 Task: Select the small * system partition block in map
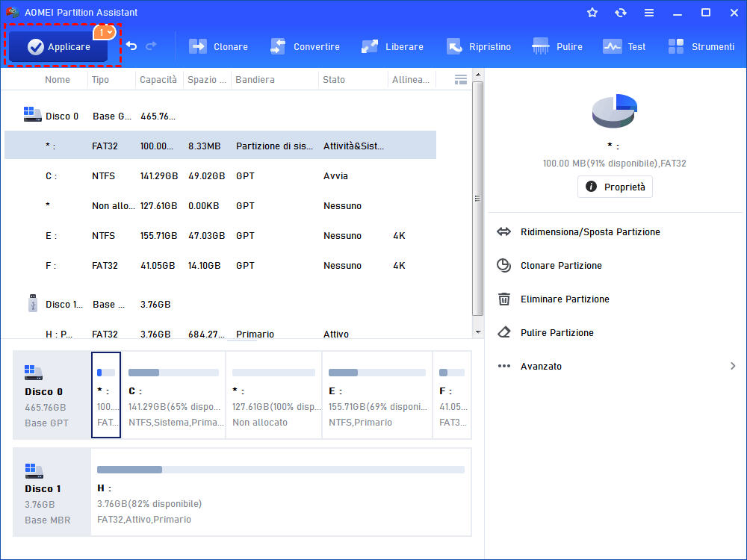pyautogui.click(x=106, y=395)
